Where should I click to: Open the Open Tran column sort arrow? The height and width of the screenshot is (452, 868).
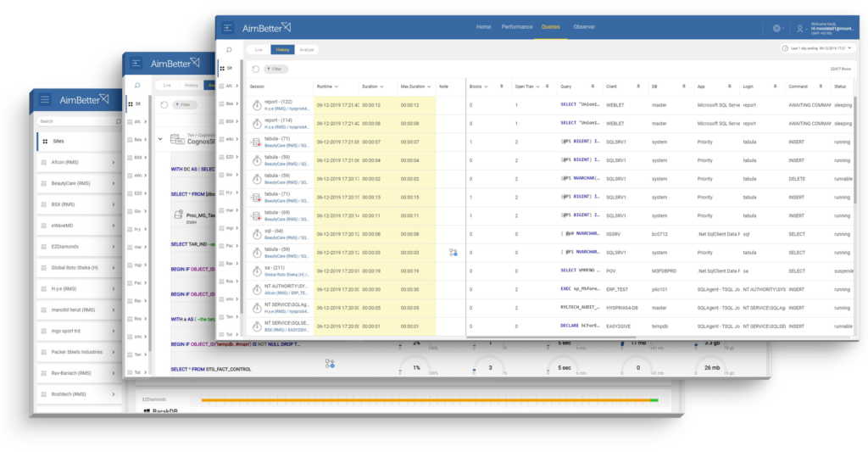pos(537,87)
